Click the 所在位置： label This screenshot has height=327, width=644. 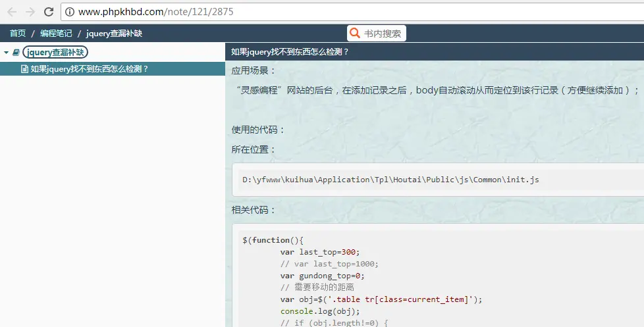[254, 149]
